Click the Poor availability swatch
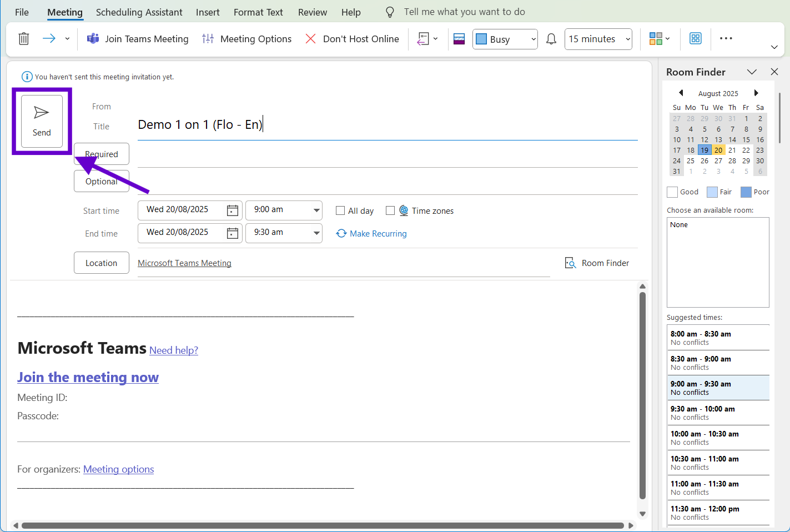The image size is (790, 532). coord(746,192)
